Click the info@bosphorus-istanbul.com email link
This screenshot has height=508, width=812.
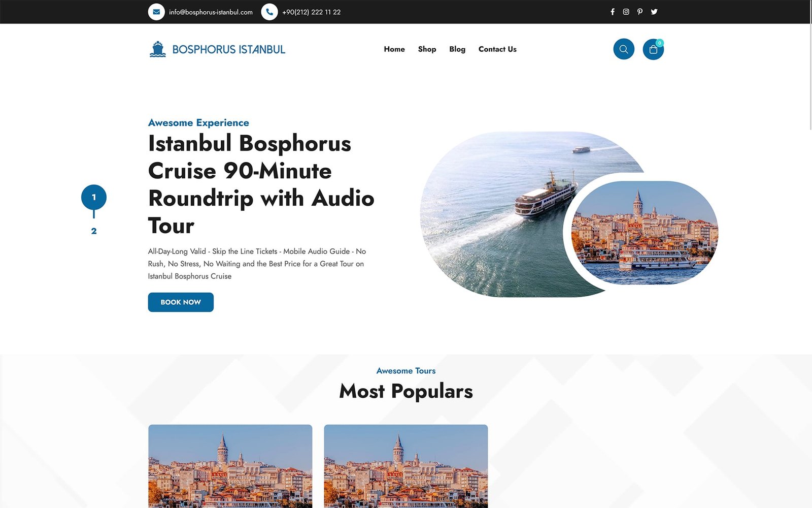(211, 12)
